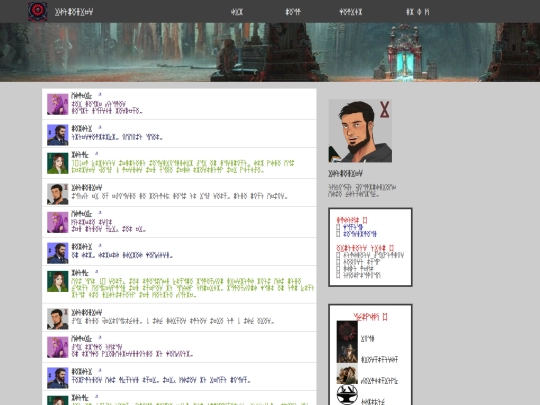Click the bearded man avatar on the sixth post

coord(58,253)
